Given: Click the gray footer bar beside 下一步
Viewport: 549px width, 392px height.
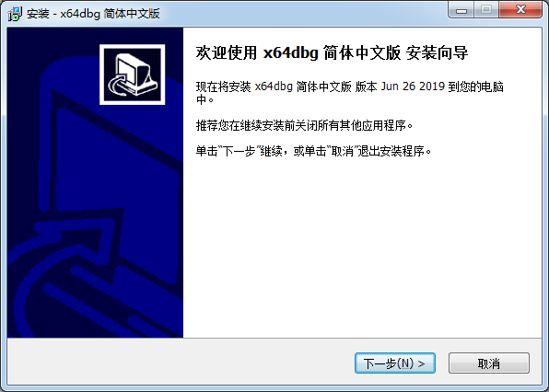Looking at the screenshot, I should coord(181,362).
